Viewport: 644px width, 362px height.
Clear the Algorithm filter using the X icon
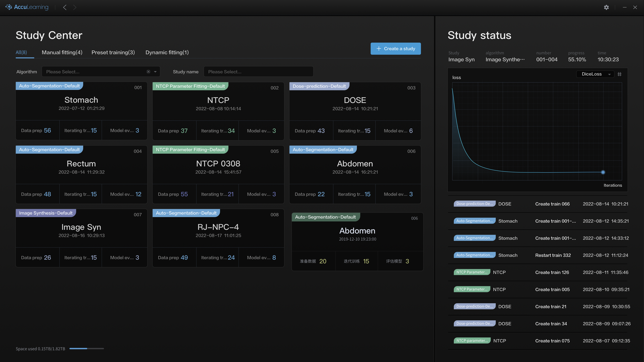(x=148, y=72)
